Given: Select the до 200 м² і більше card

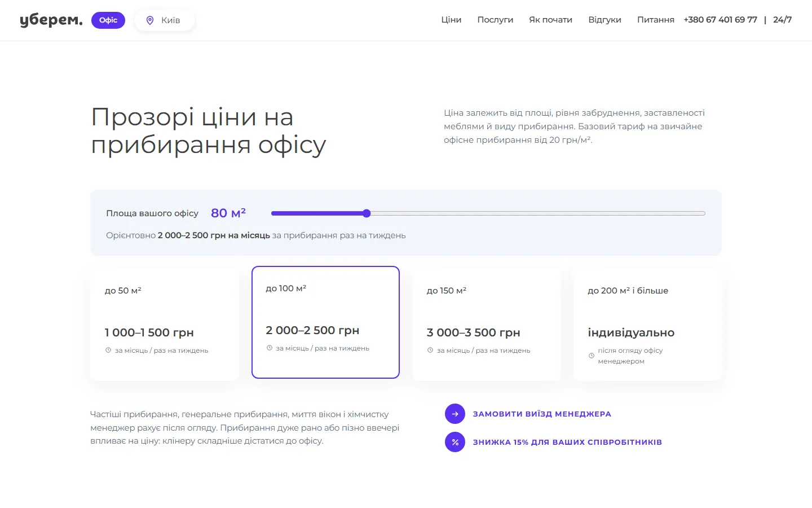Looking at the screenshot, I should pyautogui.click(x=647, y=324).
